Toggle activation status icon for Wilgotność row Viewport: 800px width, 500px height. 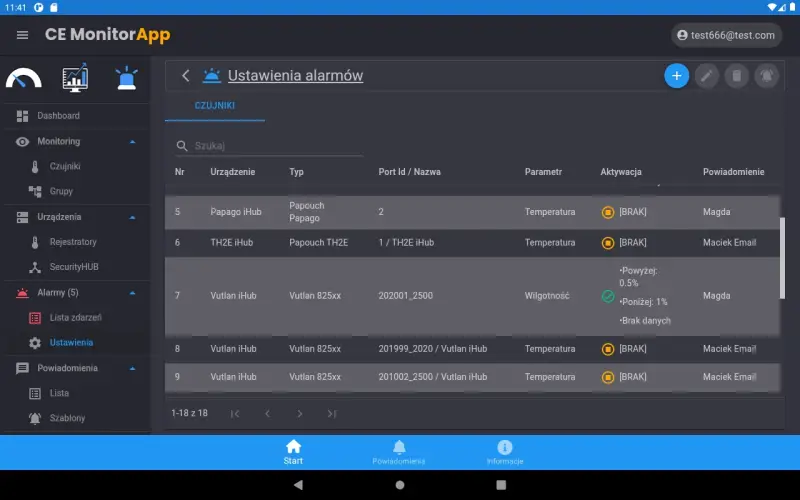coord(607,296)
